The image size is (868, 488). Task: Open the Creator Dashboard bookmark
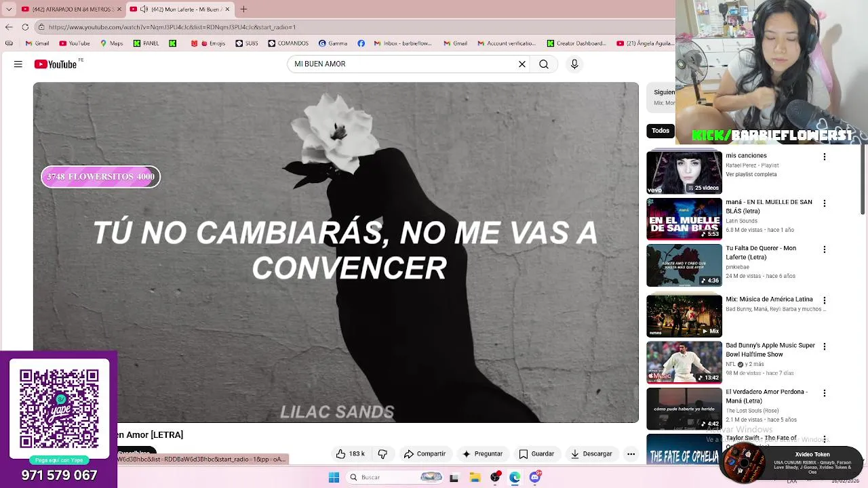577,43
